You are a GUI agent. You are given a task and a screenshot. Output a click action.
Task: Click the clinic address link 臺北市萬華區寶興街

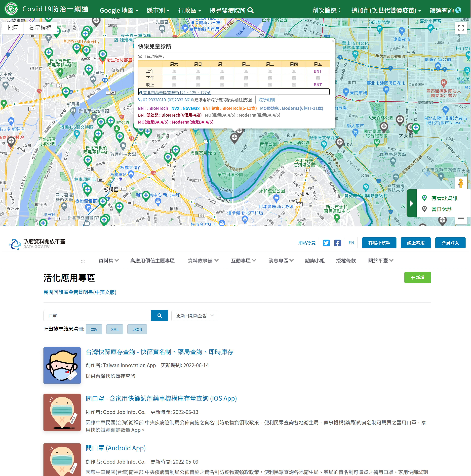pos(177,92)
